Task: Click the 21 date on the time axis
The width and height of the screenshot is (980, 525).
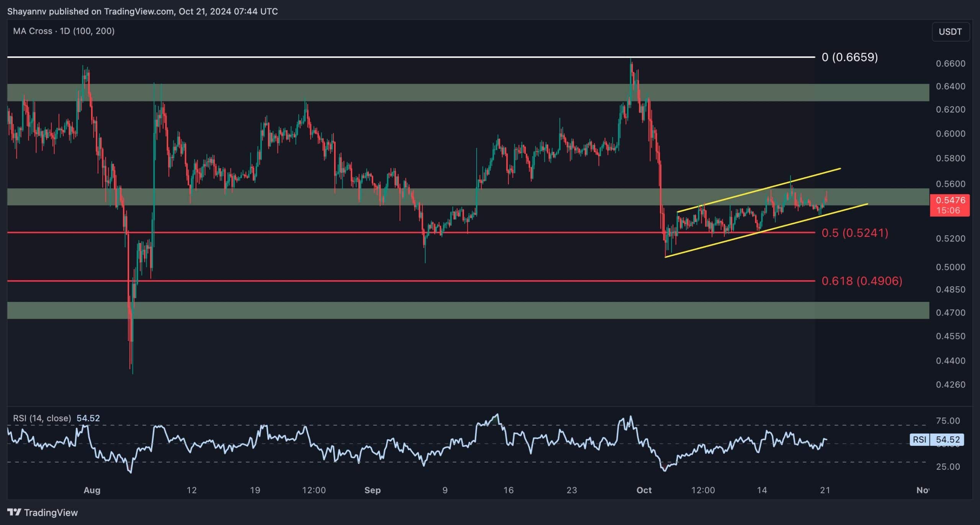Action: [825, 490]
